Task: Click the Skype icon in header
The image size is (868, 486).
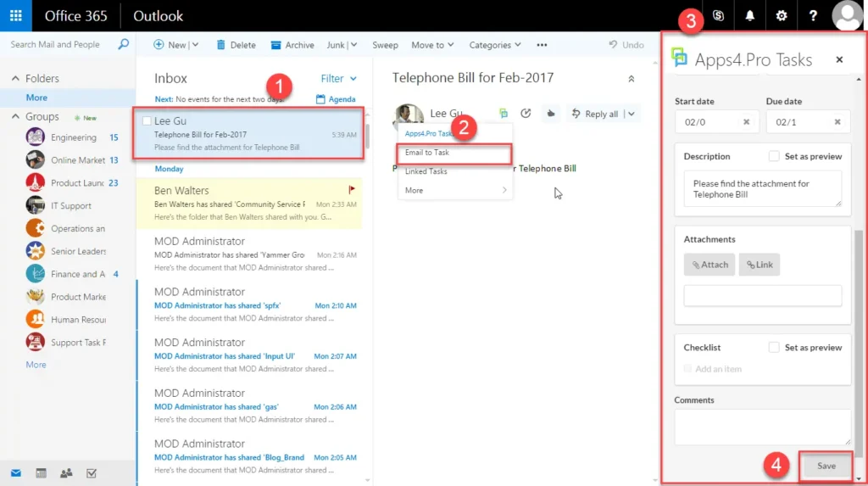Action: [x=719, y=16]
